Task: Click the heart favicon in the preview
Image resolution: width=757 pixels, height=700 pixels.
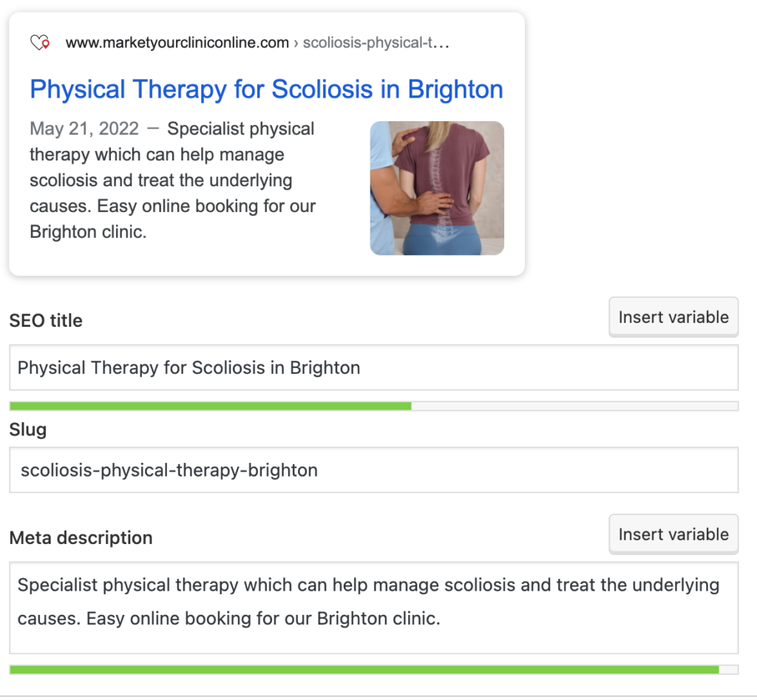Action: 40,43
